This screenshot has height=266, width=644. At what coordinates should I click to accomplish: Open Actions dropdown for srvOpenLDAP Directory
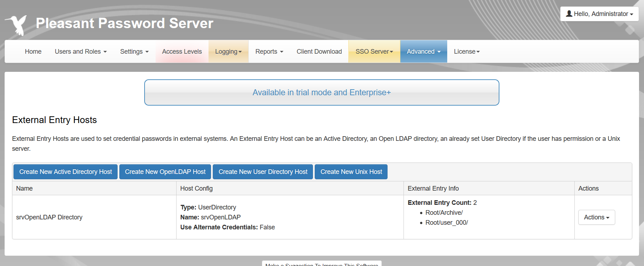point(596,217)
